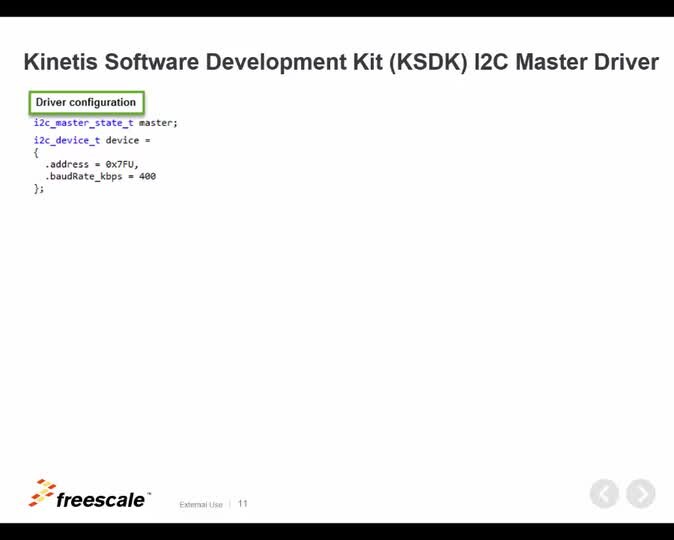674x540 pixels.
Task: Click the Freescale colored diamond logo icon
Action: [42, 492]
